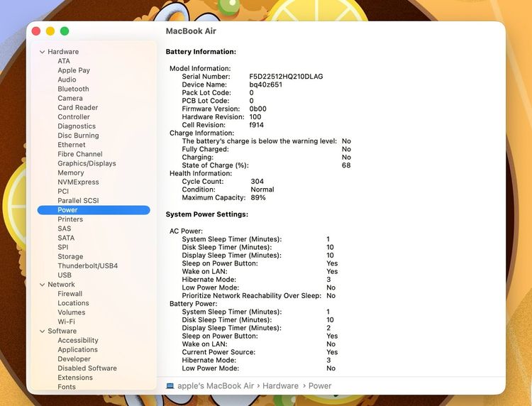The image size is (532, 406).
Task: Collapse the Software section chevron
Action: pos(42,331)
